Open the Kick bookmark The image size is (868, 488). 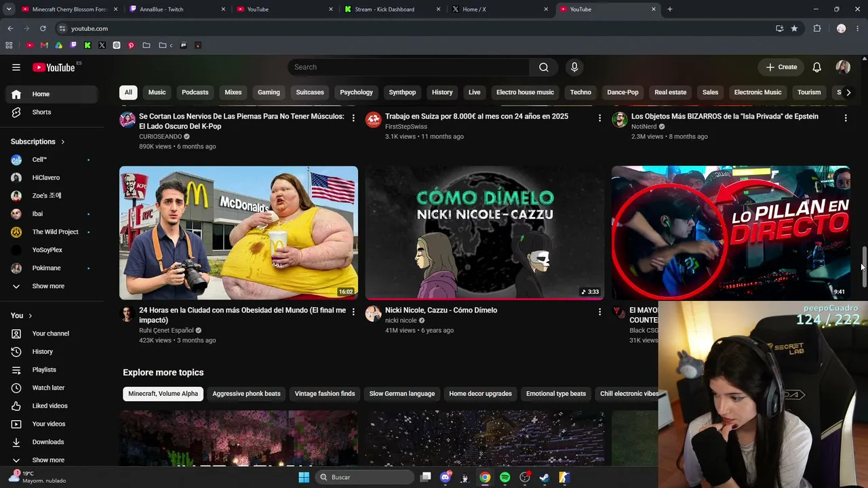pyautogui.click(x=87, y=45)
